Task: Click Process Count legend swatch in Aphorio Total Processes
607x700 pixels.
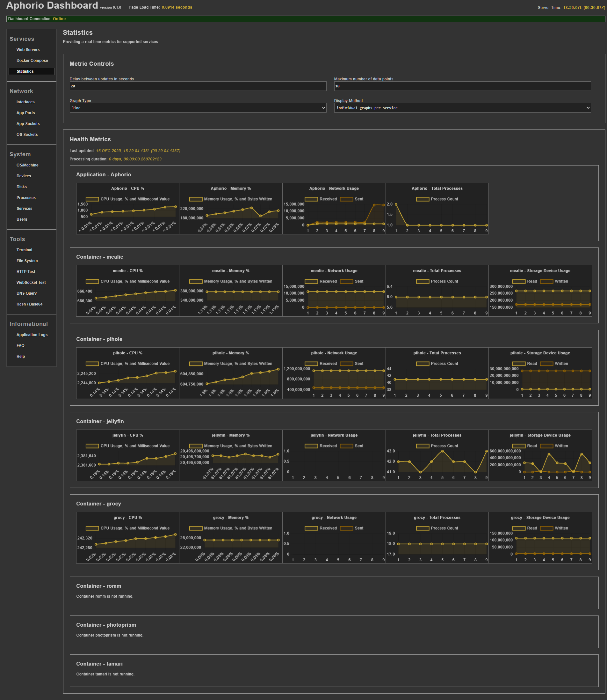Action: [x=423, y=199]
